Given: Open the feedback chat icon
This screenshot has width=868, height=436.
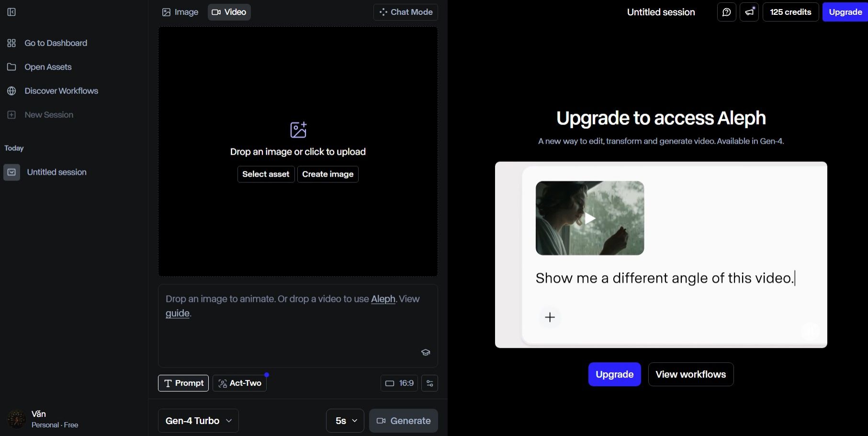Looking at the screenshot, I should pyautogui.click(x=726, y=12).
